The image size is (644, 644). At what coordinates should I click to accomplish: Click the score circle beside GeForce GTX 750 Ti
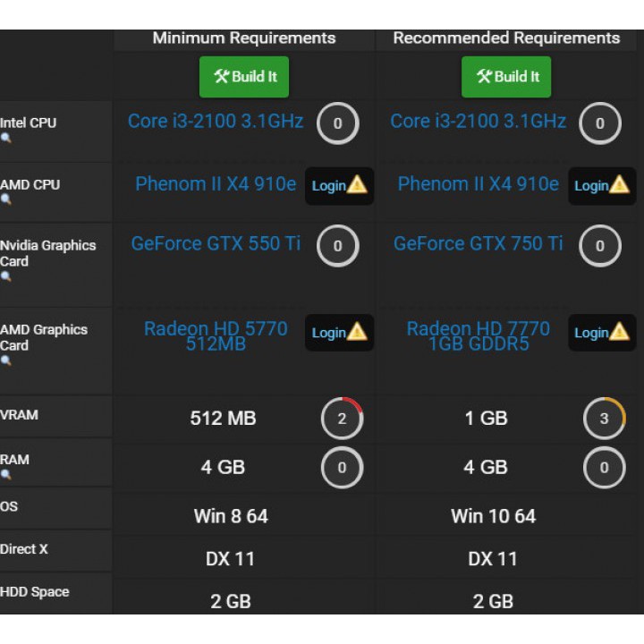pos(599,246)
